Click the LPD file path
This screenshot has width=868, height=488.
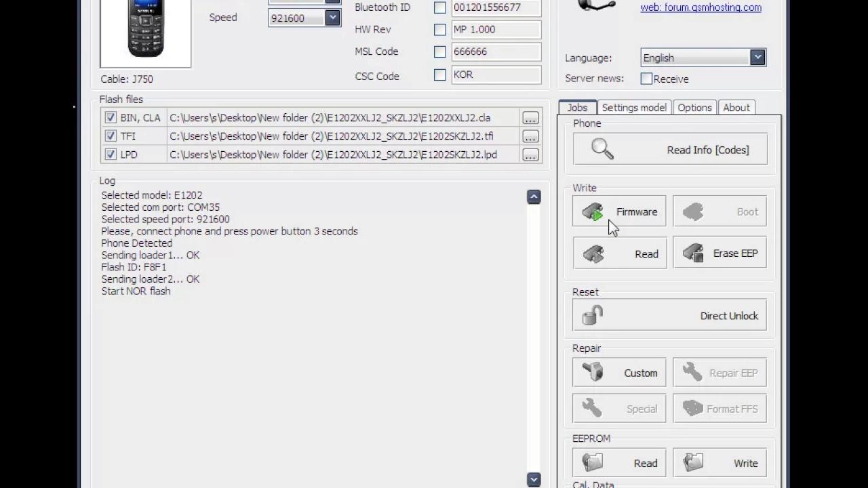click(333, 155)
